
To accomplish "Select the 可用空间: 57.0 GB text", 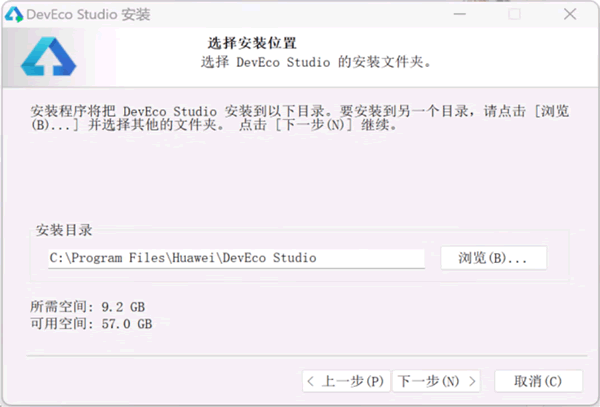I will [x=91, y=324].
